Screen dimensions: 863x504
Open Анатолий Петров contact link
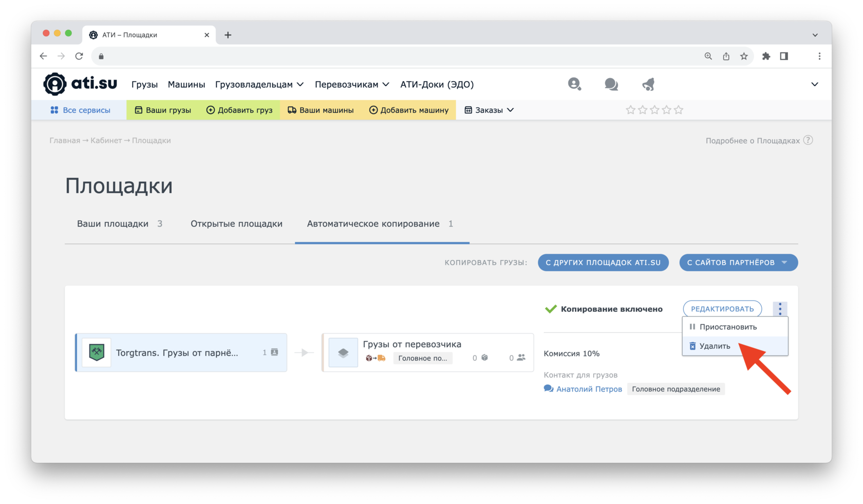click(x=589, y=389)
